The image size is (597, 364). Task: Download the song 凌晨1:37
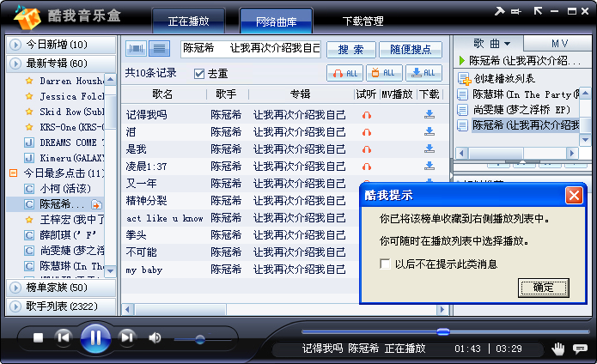pos(429,166)
